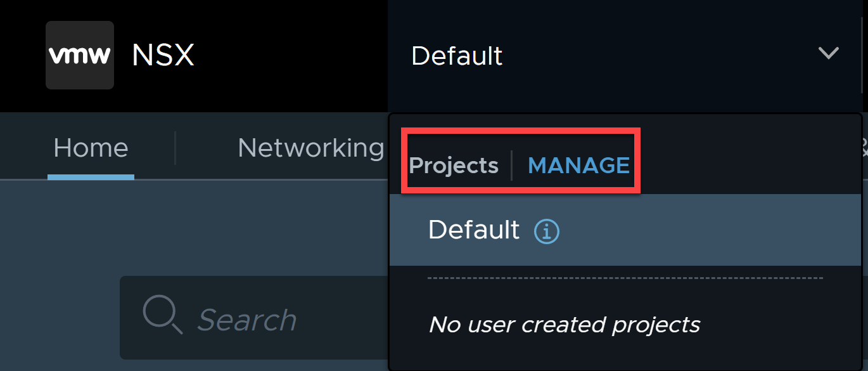The height and width of the screenshot is (371, 868).
Task: Click the divider between Home and Networking
Action: tap(175, 148)
